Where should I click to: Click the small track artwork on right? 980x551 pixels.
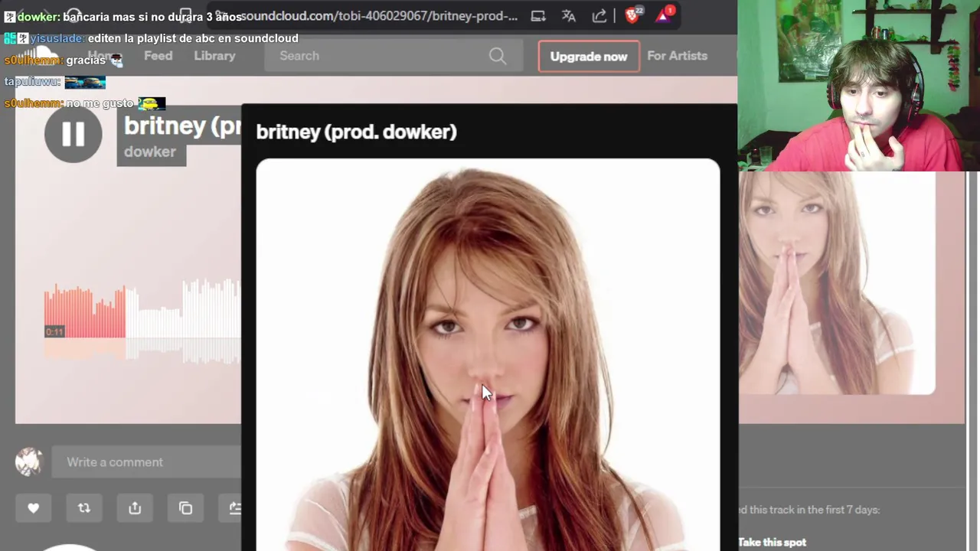coord(837,282)
